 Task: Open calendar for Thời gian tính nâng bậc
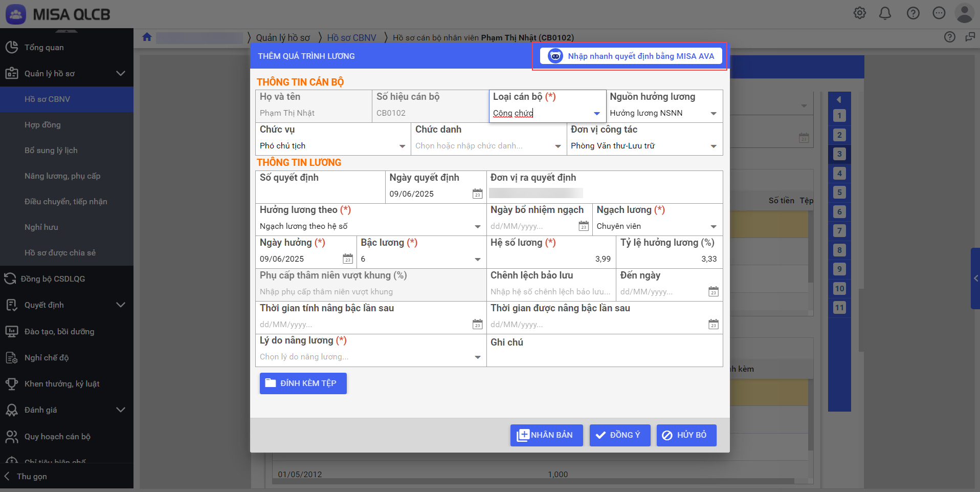pyautogui.click(x=477, y=325)
